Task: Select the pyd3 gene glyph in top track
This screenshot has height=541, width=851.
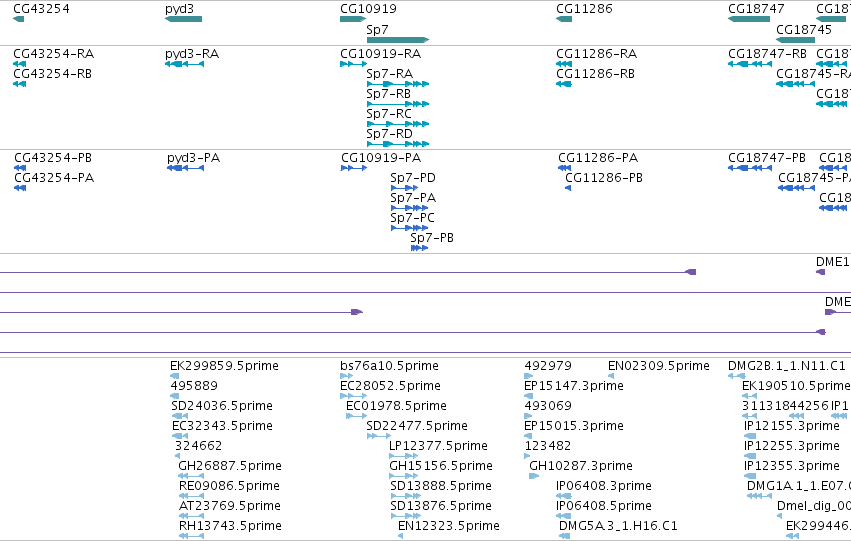Action: click(183, 19)
